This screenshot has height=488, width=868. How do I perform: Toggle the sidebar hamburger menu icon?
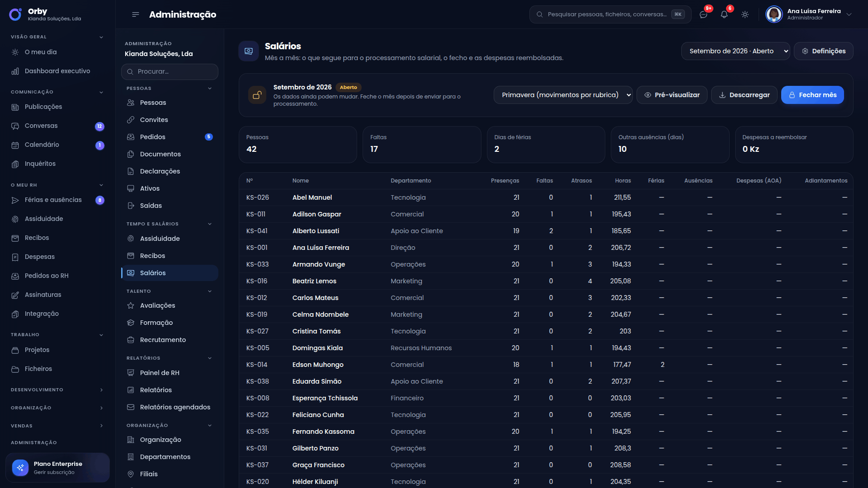point(135,14)
